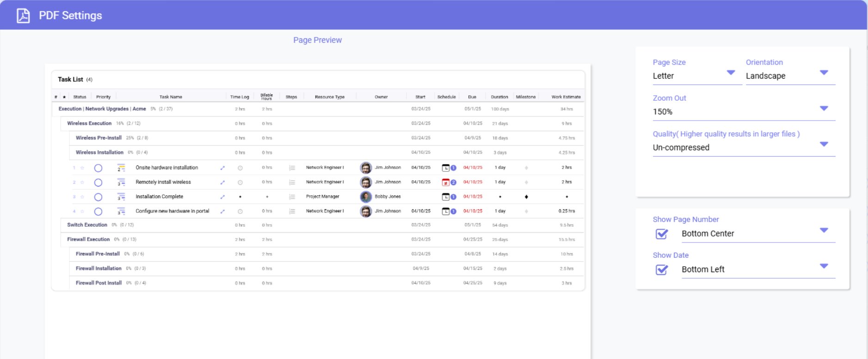Uncheck the Show Page Number checkbox
The width and height of the screenshot is (868, 359).
click(662, 234)
